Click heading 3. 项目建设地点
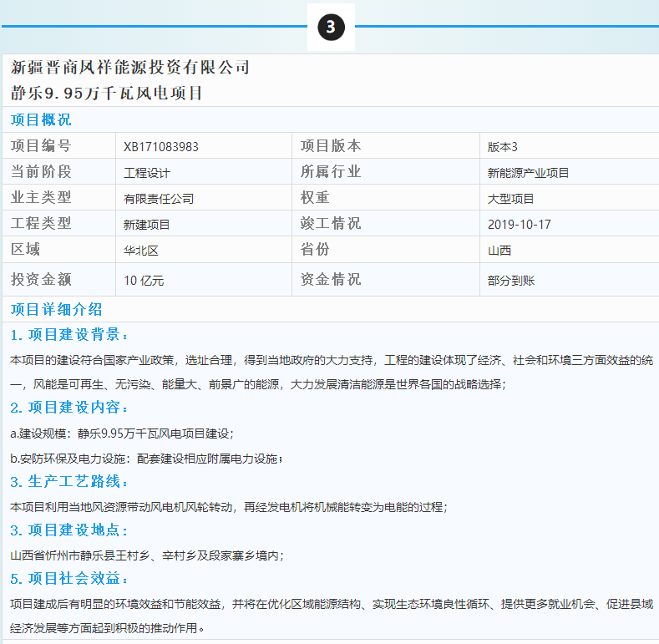This screenshot has height=644, width=659. pos(68,530)
